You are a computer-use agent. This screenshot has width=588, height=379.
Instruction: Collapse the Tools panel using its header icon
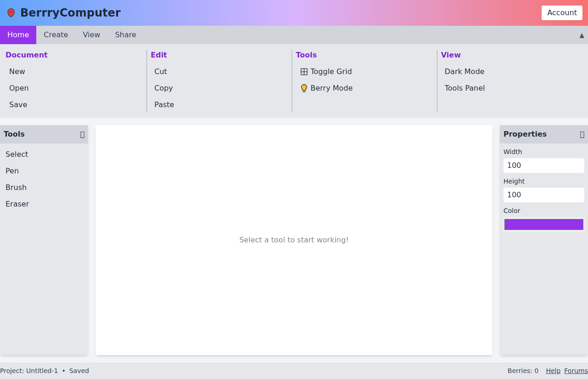(x=82, y=134)
